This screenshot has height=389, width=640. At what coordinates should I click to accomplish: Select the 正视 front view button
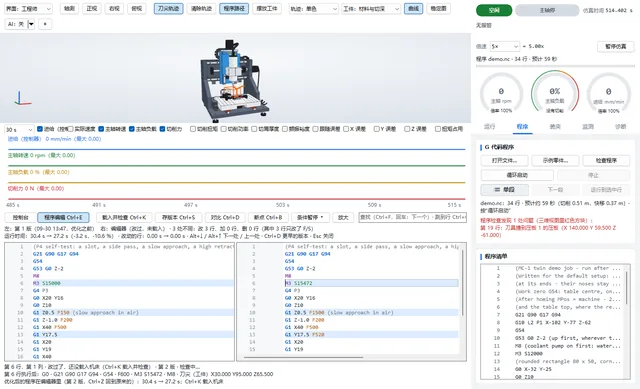tap(92, 9)
